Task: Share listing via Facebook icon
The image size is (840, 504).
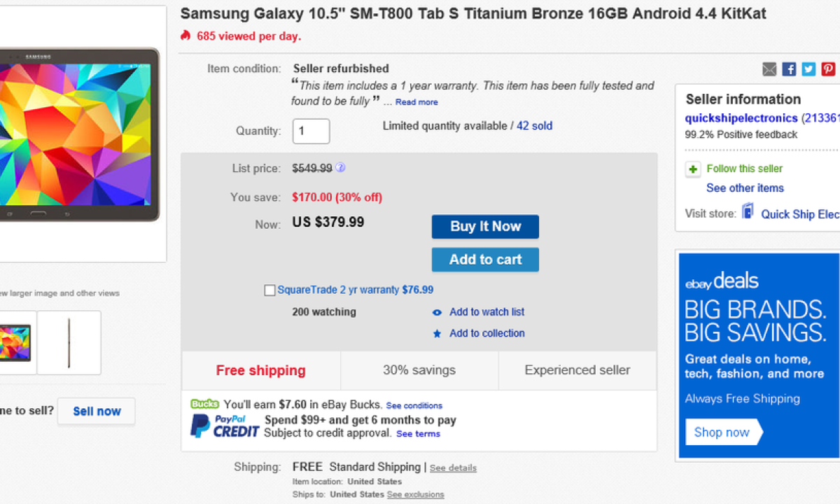Action: pyautogui.click(x=789, y=69)
